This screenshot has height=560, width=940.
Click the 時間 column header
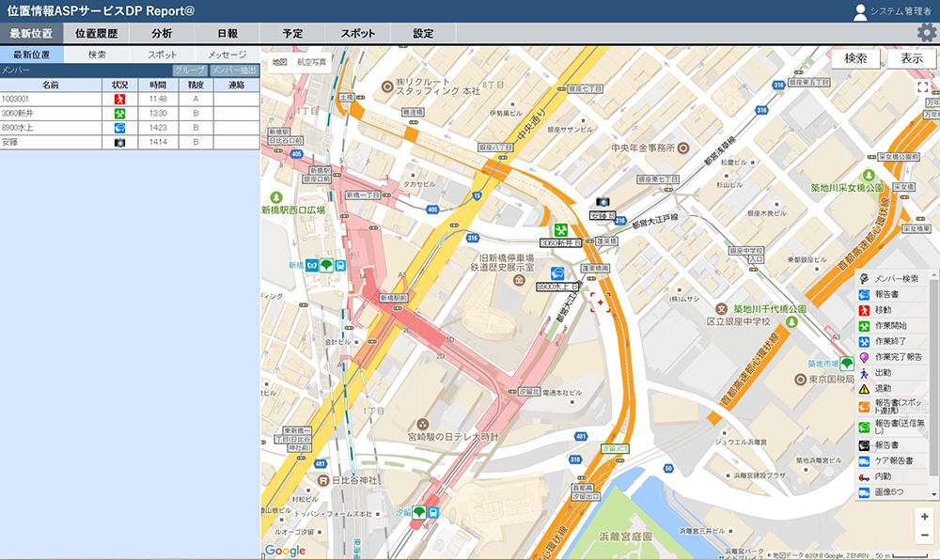pos(158,86)
